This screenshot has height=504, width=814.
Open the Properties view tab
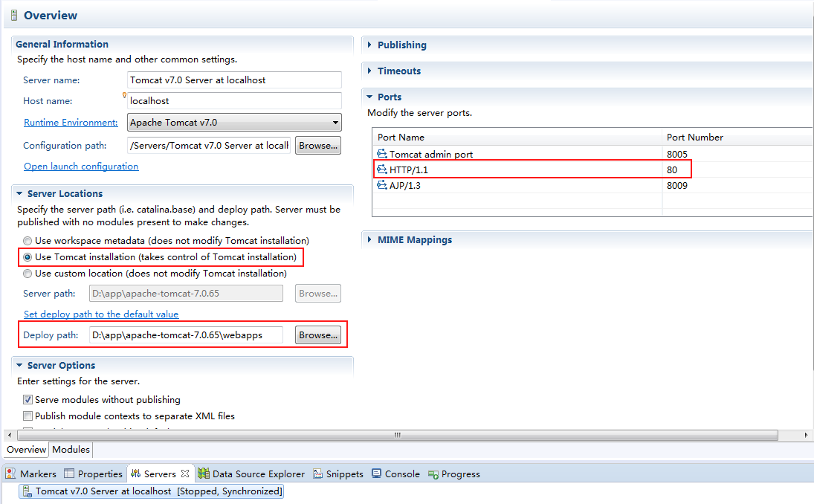tap(94, 474)
